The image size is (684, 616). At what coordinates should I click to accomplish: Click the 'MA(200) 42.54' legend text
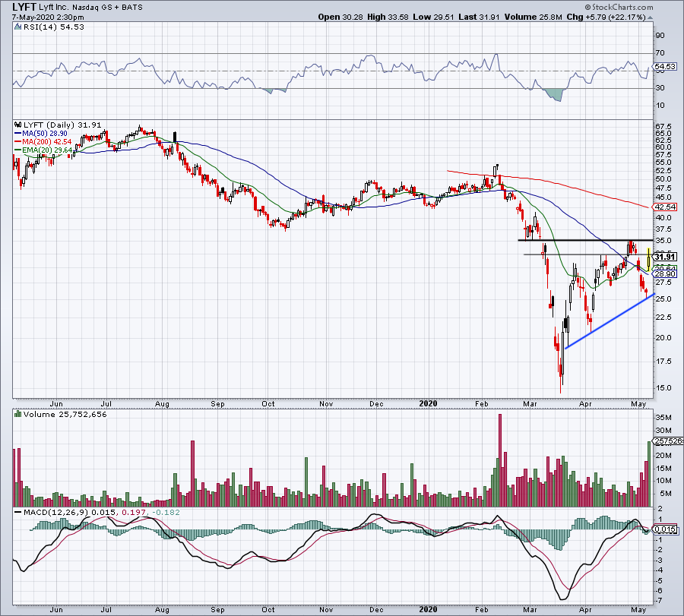click(x=46, y=142)
